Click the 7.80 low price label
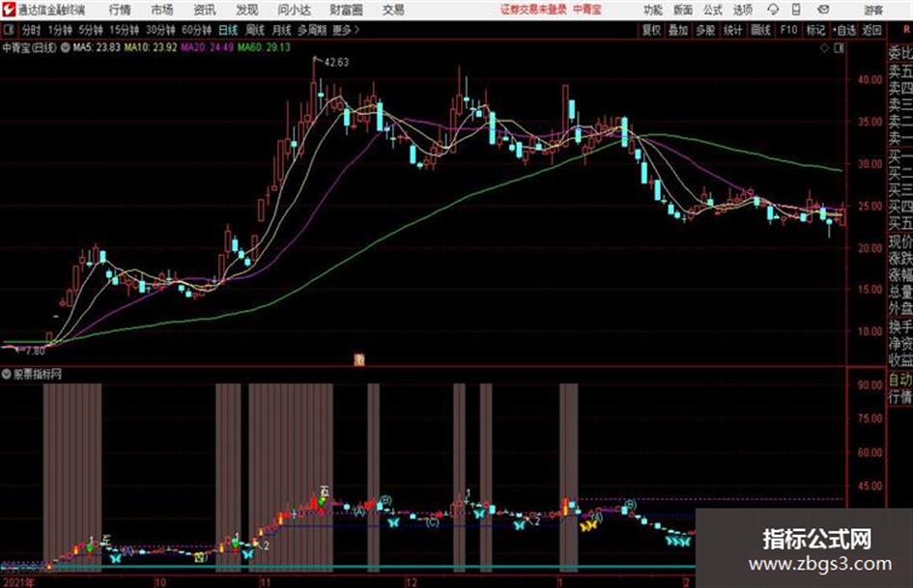913x588 pixels. [35, 351]
